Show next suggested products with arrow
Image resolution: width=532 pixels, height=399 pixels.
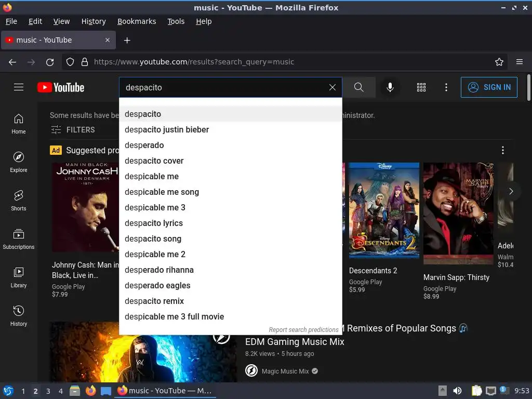coord(511,191)
